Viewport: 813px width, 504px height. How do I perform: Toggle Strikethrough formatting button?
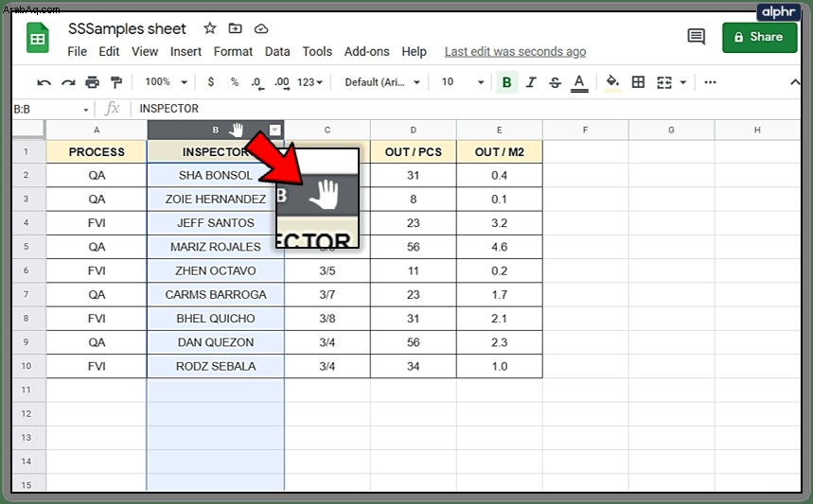555,82
